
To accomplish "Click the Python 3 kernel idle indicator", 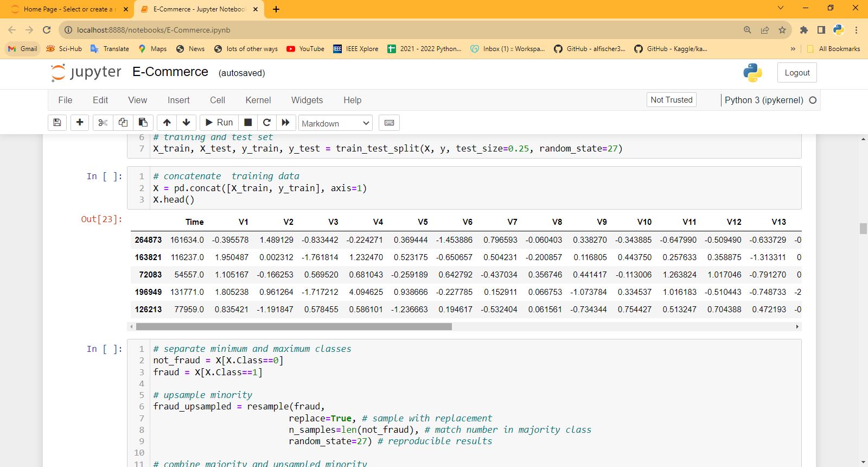I will [813, 100].
